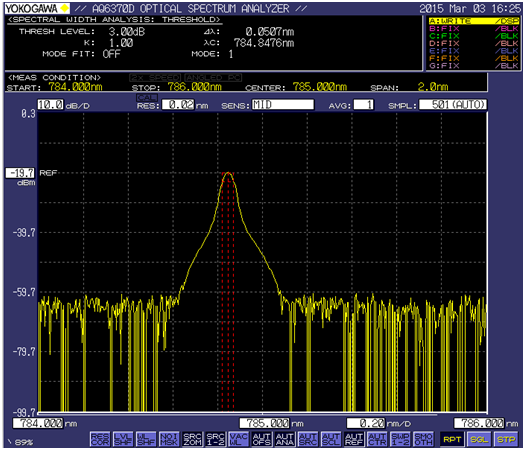Select trace D: FIX

474,44
